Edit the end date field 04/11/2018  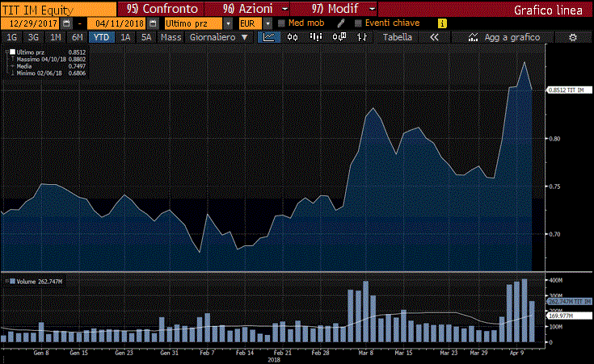tap(117, 23)
